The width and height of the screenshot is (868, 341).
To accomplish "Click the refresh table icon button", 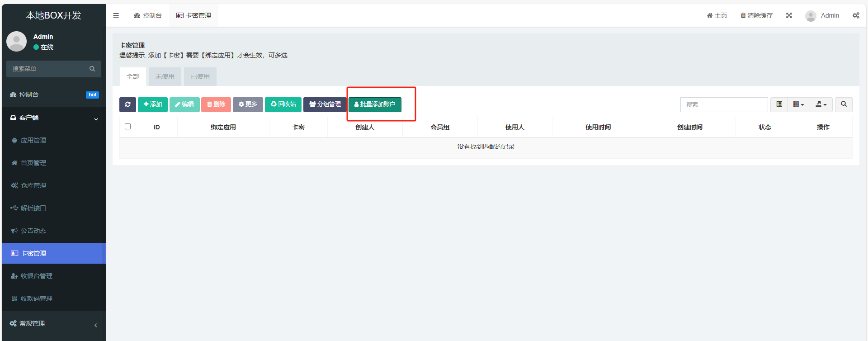I will (x=127, y=104).
